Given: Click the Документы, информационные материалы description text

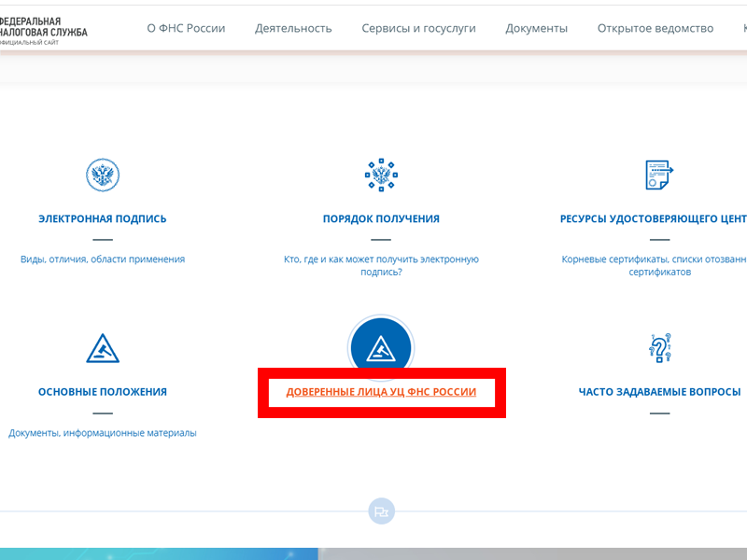Looking at the screenshot, I should pos(103,433).
